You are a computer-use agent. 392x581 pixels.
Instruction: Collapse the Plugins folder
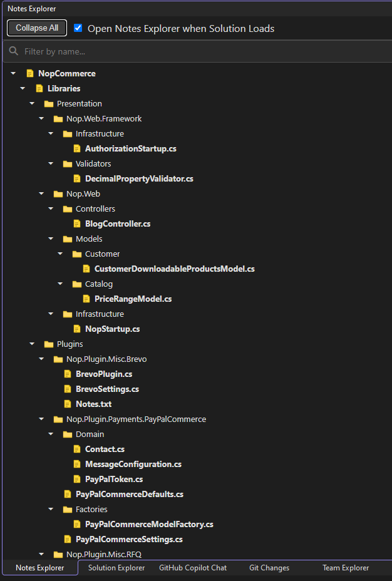coord(32,344)
